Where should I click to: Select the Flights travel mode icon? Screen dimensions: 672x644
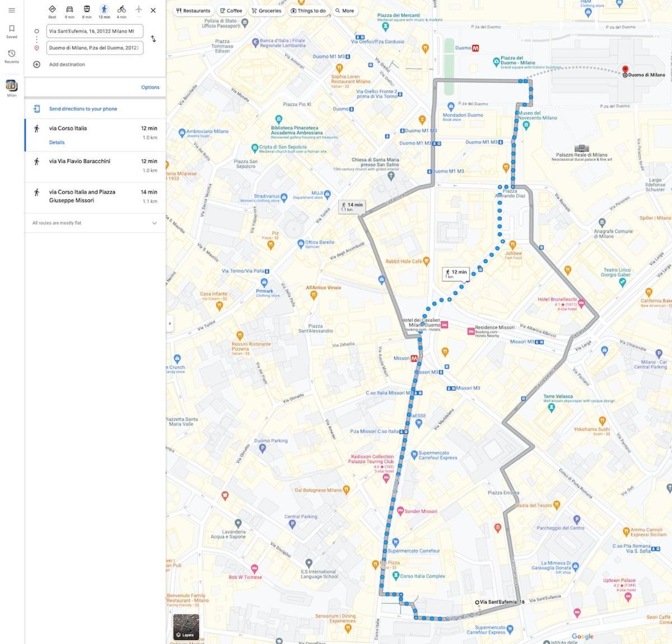[x=139, y=10]
